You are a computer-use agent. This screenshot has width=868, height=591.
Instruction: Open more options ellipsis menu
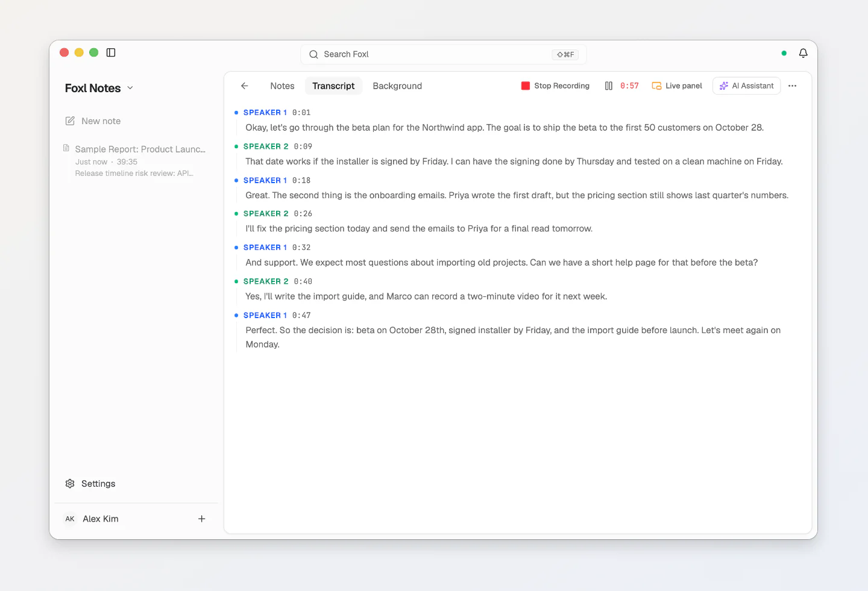coord(792,86)
